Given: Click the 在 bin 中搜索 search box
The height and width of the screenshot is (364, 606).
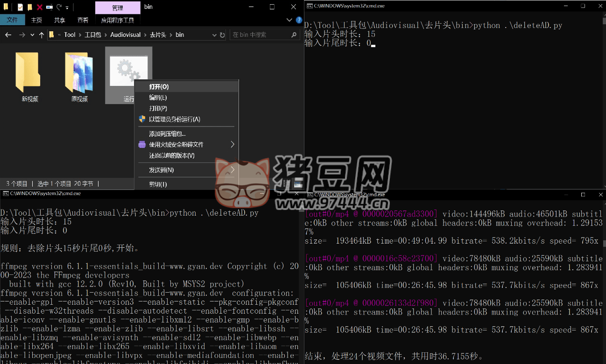Looking at the screenshot, I should tap(261, 35).
